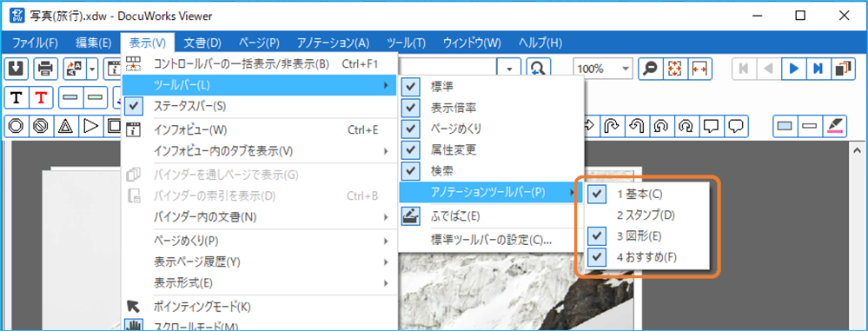
Task: Uncheck 4 おすすめ(F) annotation toolbar
Action: point(646,257)
